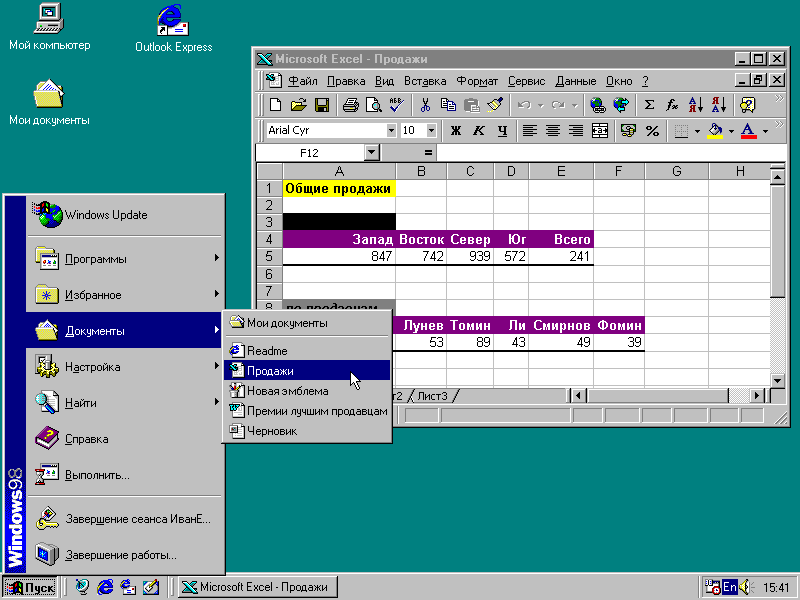Switch to the Лист3 sheet tab
Screen dimensions: 800x600
432,396
